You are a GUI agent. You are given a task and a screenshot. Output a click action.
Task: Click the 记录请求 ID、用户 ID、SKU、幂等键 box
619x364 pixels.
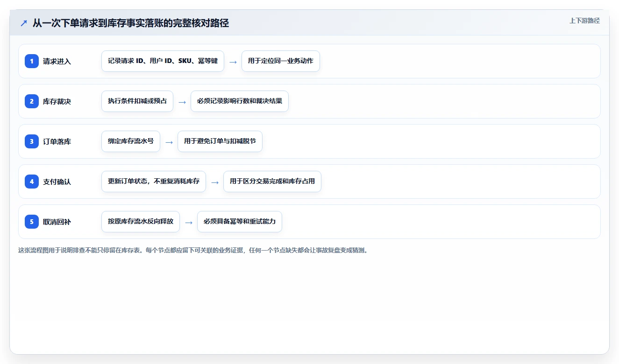pos(163,61)
